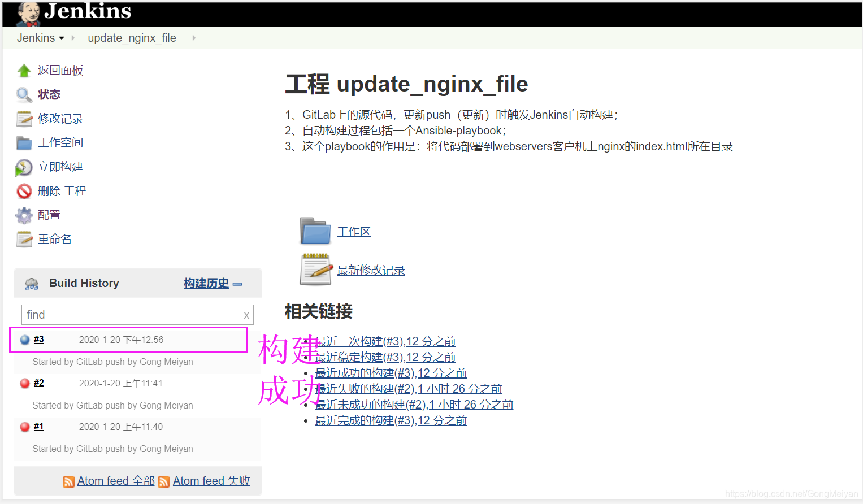Click the large folder icon beside 工作区
This screenshot has width=863, height=504.
point(315,231)
